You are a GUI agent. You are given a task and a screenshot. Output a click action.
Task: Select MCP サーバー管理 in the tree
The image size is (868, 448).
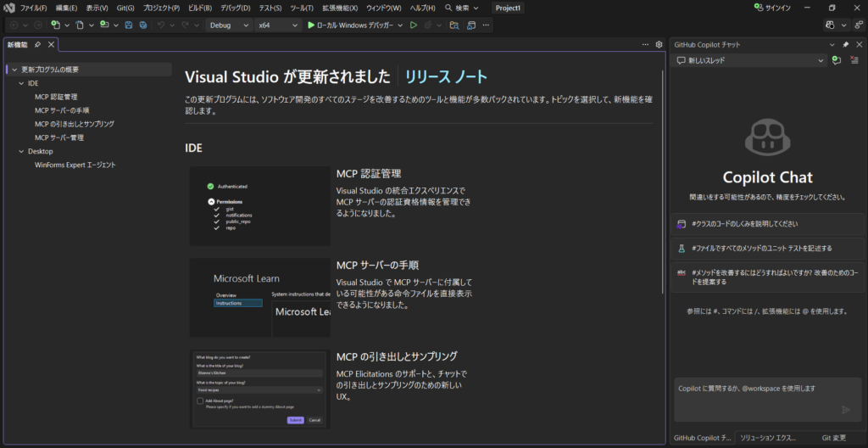coord(59,137)
